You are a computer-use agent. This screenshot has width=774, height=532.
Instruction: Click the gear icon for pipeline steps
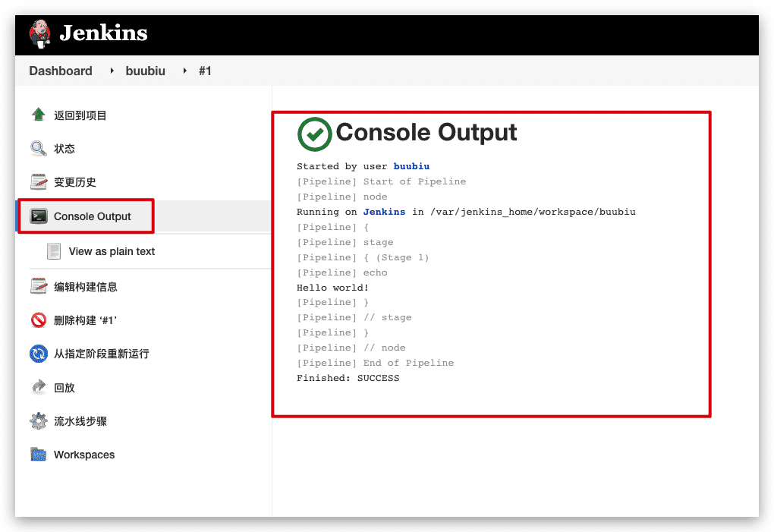click(x=39, y=421)
